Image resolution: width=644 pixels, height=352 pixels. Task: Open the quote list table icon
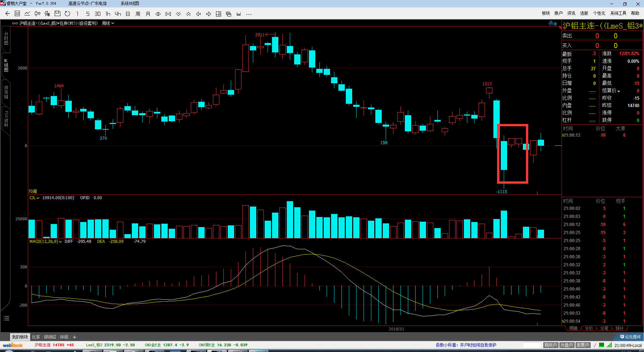pyautogui.click(x=17, y=14)
